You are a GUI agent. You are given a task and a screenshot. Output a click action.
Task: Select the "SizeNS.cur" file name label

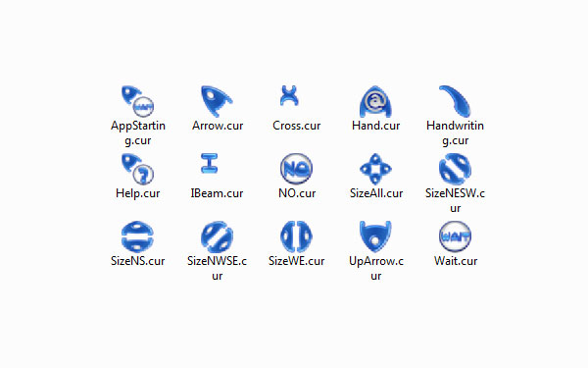point(137,261)
